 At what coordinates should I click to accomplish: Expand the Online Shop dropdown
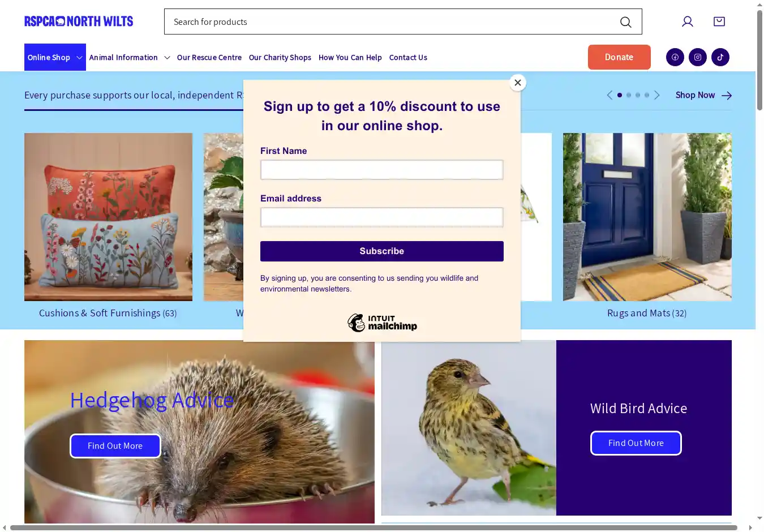pyautogui.click(x=55, y=57)
